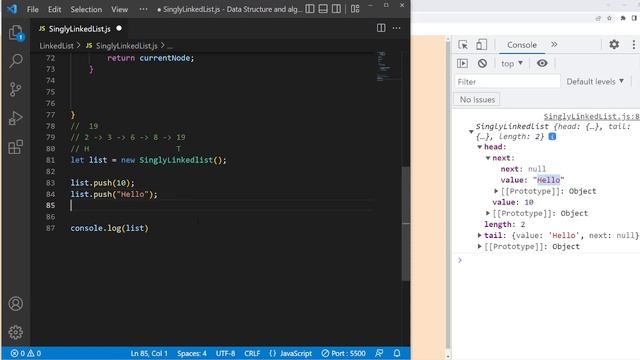Open the View menu
The image size is (640, 360).
120,9
